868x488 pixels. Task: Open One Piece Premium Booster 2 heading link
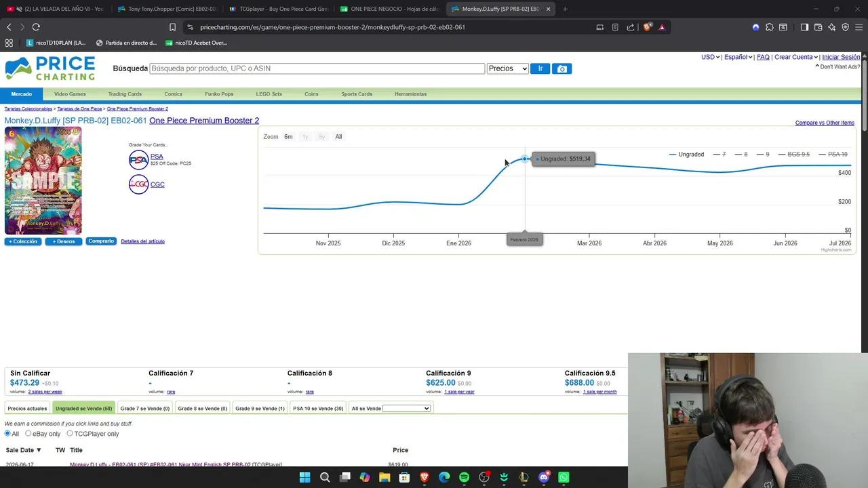click(204, 121)
